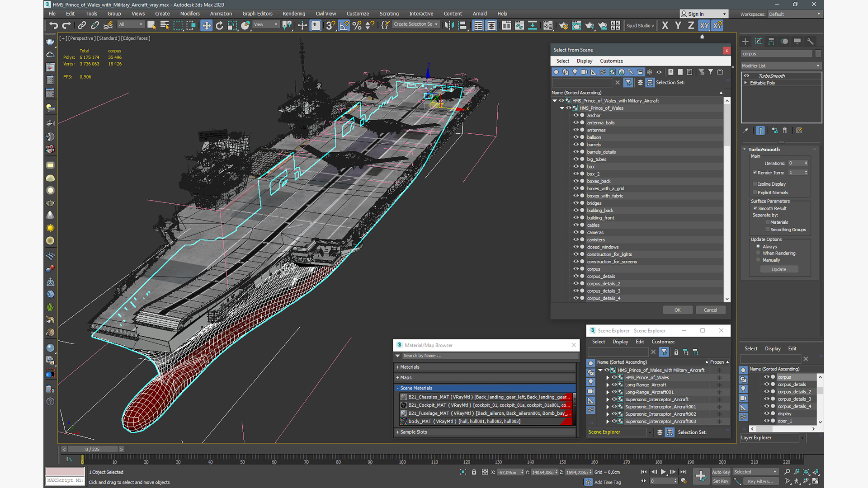Open Display menu in Scene Explorer window
The image size is (868, 488).
620,342
